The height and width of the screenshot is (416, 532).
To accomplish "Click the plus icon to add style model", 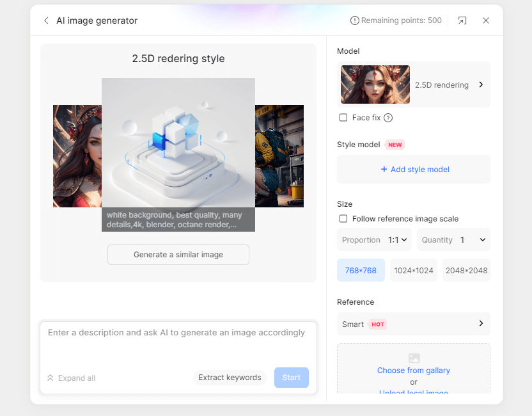I will pyautogui.click(x=384, y=169).
